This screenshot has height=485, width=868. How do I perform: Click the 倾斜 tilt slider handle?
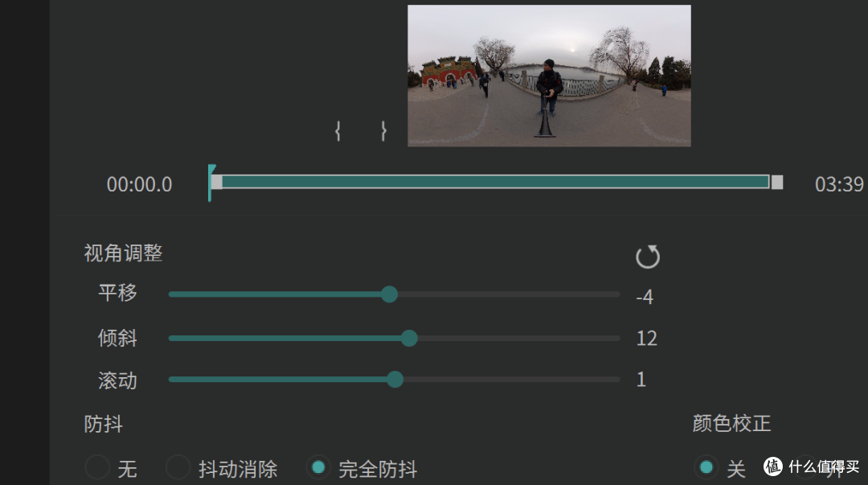coord(409,338)
